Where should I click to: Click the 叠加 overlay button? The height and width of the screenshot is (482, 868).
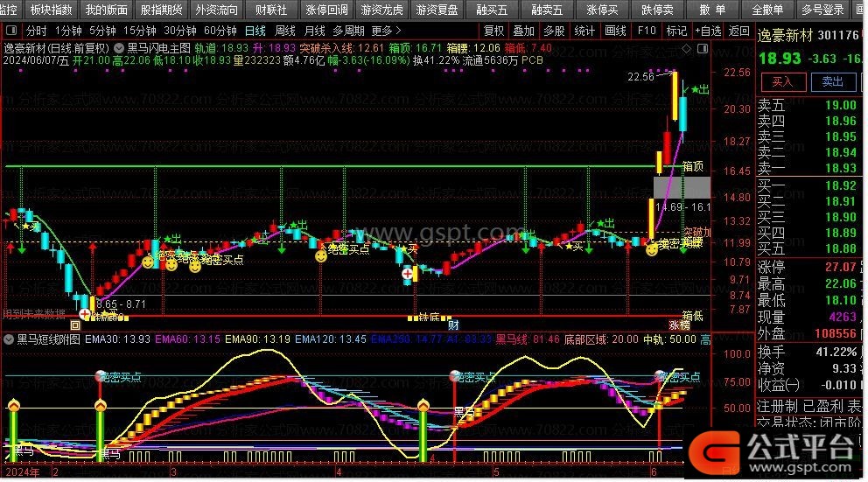[523, 31]
